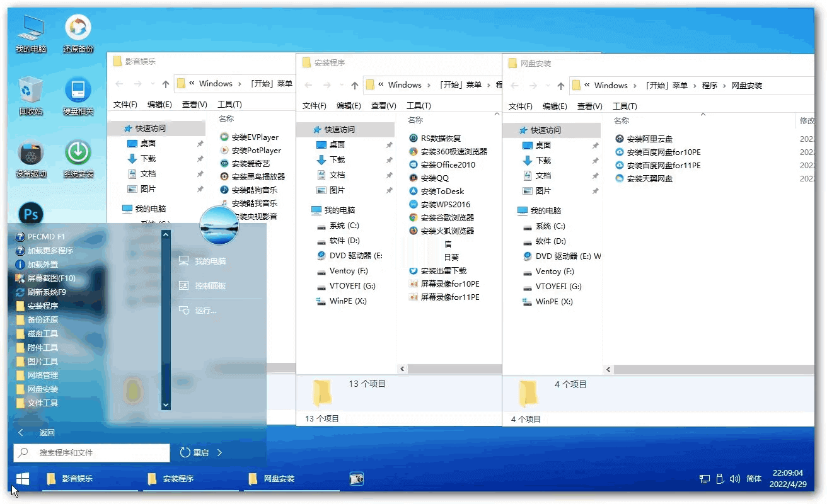The image size is (827, 504).
Task: Open the 系统安装 desktop icon
Action: (78, 159)
